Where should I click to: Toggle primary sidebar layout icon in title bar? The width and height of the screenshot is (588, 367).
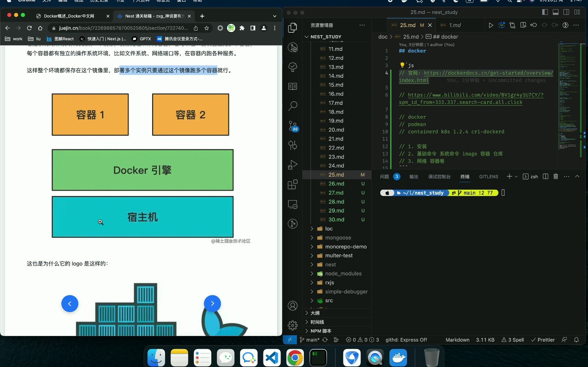click(545, 12)
